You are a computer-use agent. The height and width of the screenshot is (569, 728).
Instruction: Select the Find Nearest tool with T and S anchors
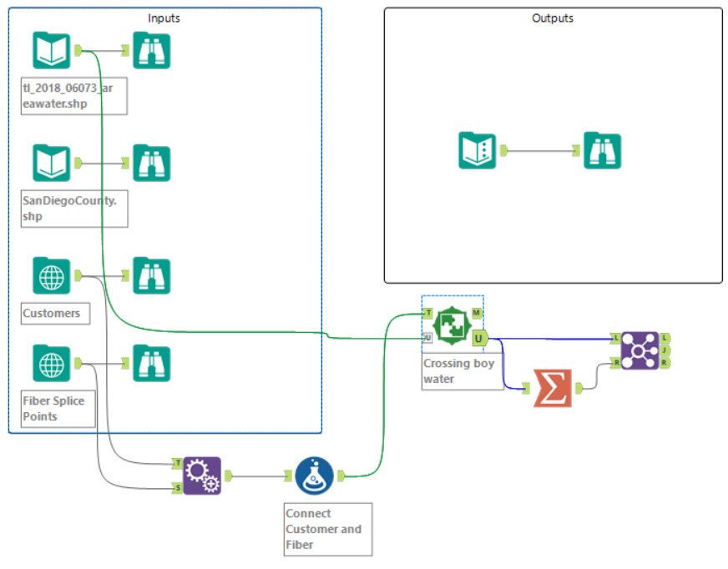point(202,476)
